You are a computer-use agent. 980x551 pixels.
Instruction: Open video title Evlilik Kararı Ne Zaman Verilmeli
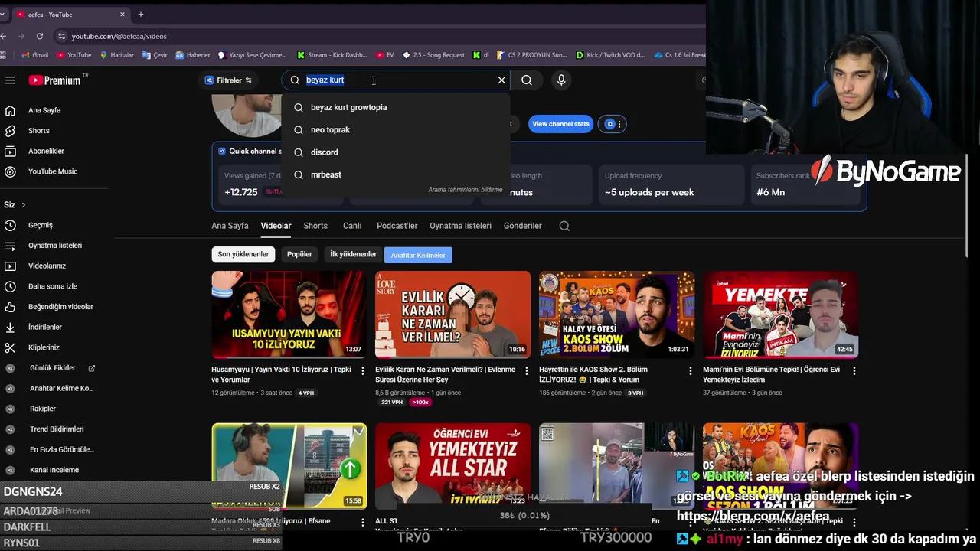pos(445,374)
